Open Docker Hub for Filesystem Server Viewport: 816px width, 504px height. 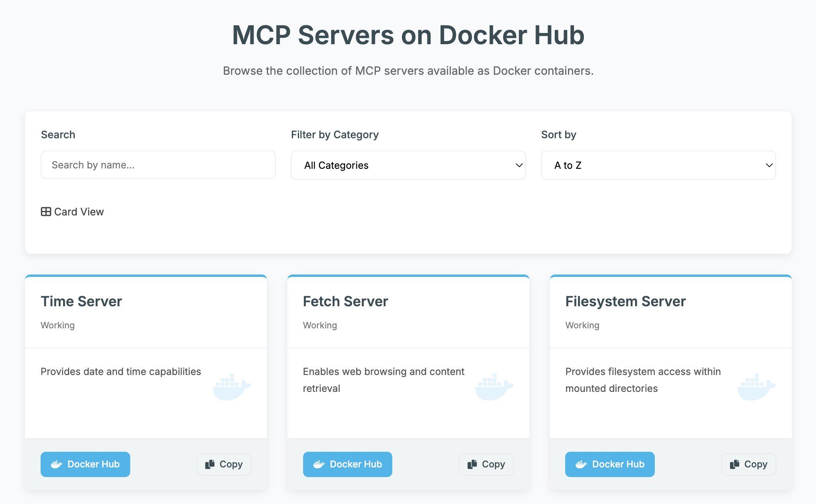pos(610,465)
